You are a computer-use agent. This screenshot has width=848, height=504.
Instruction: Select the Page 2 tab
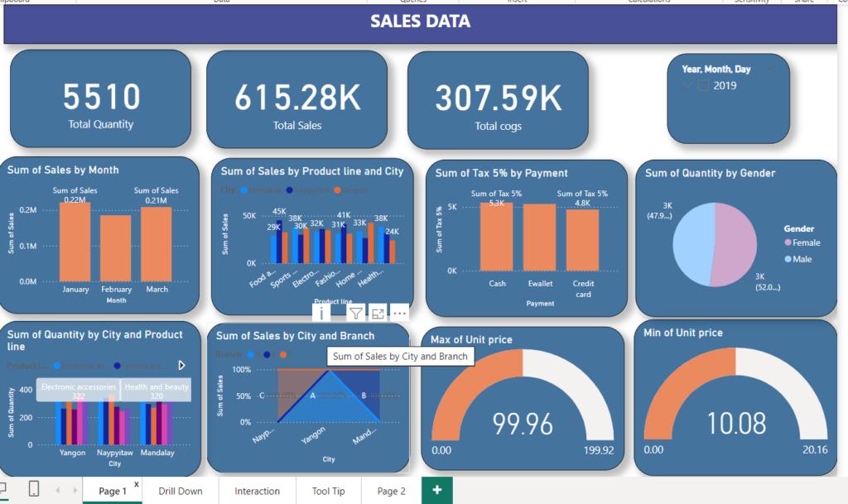(391, 491)
